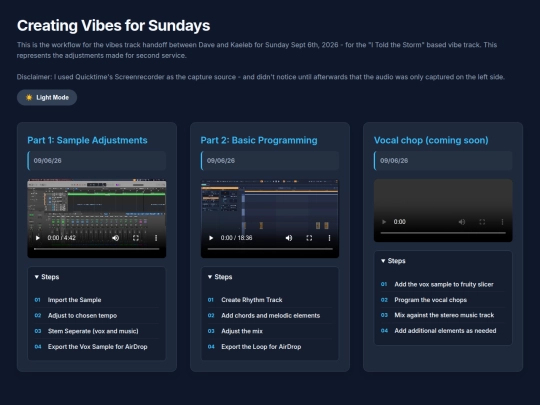Select step 'Add the vox sample to fruity slicer'
540x405 pixels.
(x=444, y=284)
